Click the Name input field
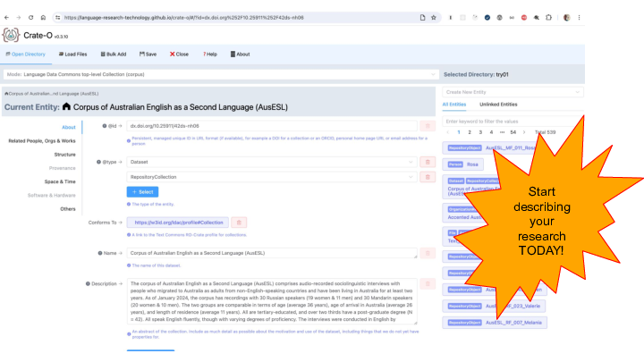Viewport: 644px width, 362px height. [x=272, y=253]
